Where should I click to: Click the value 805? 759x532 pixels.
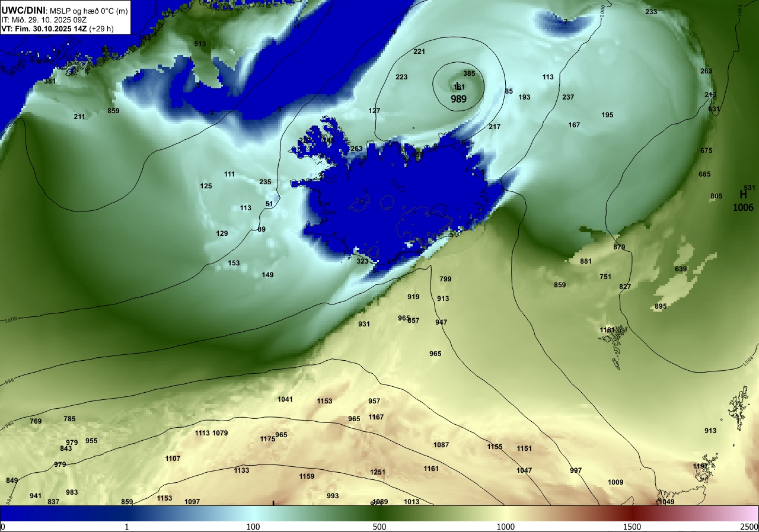pos(716,196)
